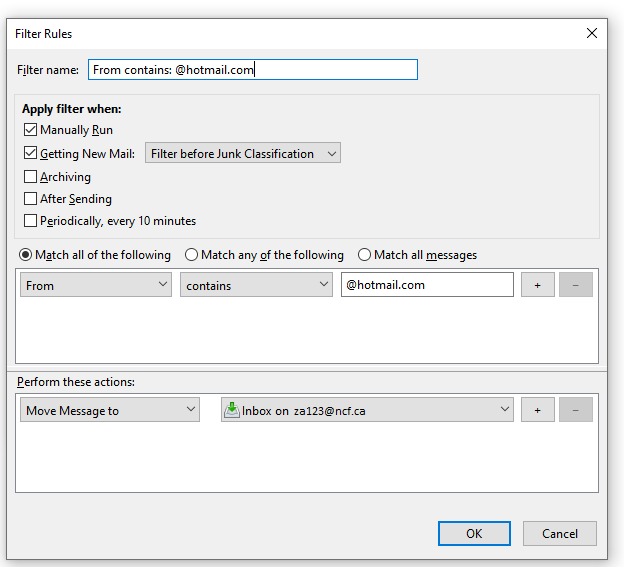Screen dimensions: 629x577
Task: Click the Filter name text field
Action: [253, 70]
